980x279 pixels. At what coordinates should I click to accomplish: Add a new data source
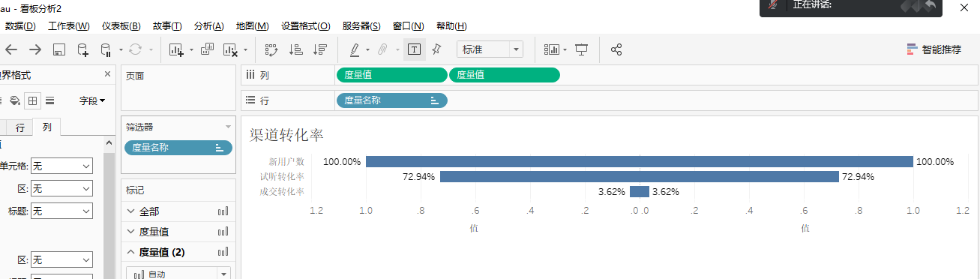click(83, 49)
